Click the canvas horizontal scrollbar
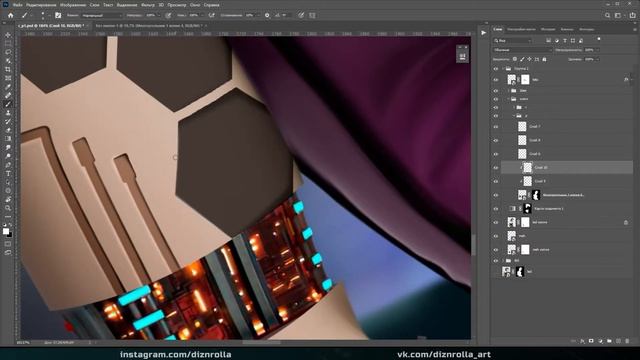The image size is (640, 360). pos(262,342)
